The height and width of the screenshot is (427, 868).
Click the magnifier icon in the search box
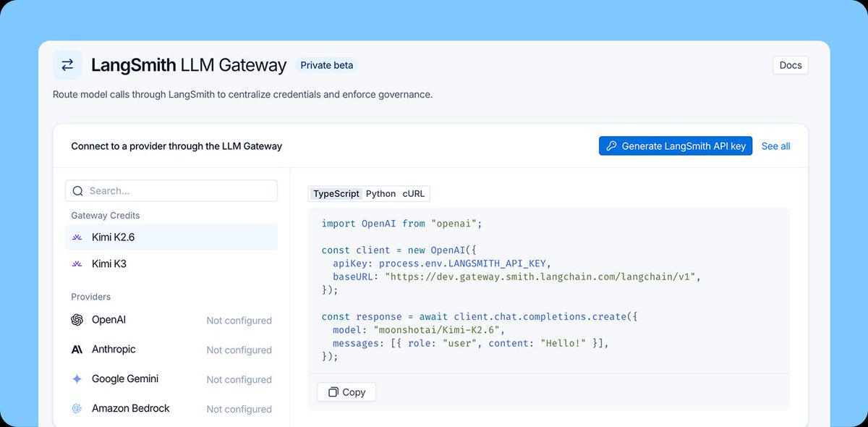click(78, 191)
